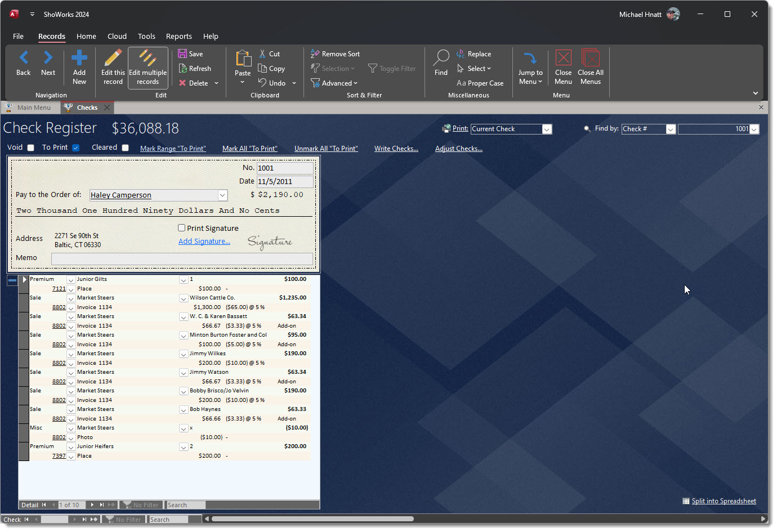Click the Back navigation arrow icon
This screenshot has height=532, width=777.
tap(24, 58)
